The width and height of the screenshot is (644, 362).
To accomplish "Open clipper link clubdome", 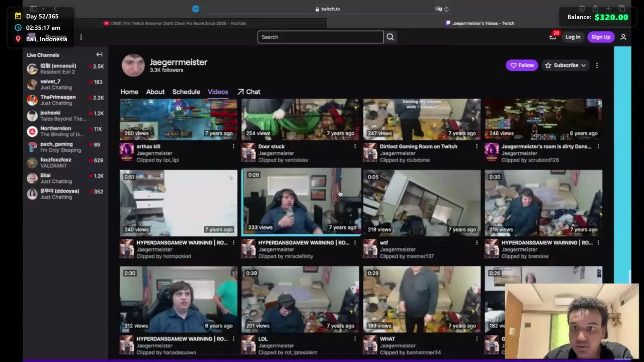I will click(x=418, y=160).
